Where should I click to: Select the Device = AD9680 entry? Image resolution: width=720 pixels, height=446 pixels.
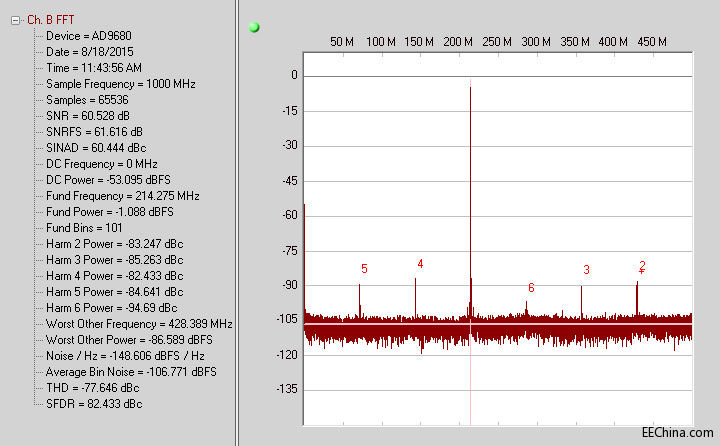tap(87, 37)
